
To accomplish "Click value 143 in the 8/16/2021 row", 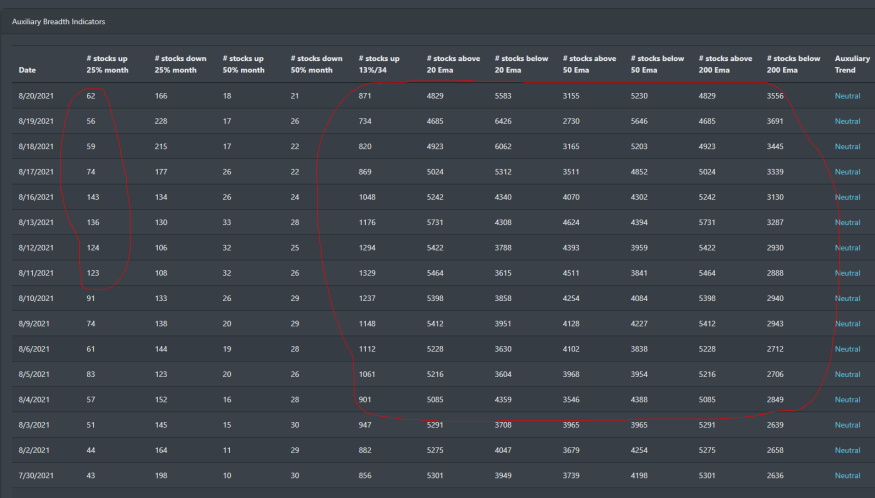I will coord(93,197).
